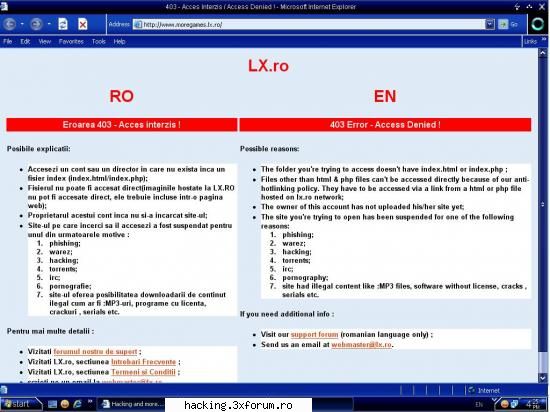Screen dimensions: 550x412
Task: Click the 'Eroarea 403 - Acces interzis !' banner
Action: coord(121,124)
